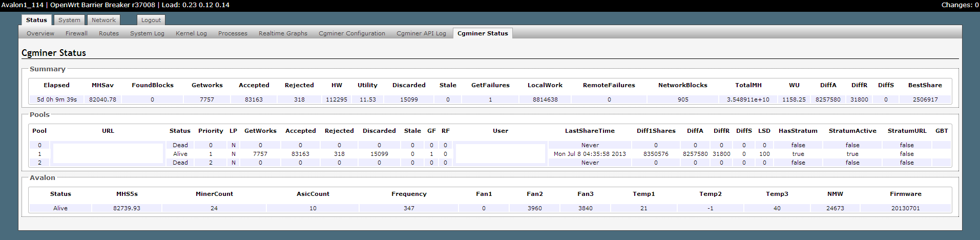The width and height of the screenshot is (980, 240).
Task: Click the Firmware value 20130701
Action: tap(906, 208)
